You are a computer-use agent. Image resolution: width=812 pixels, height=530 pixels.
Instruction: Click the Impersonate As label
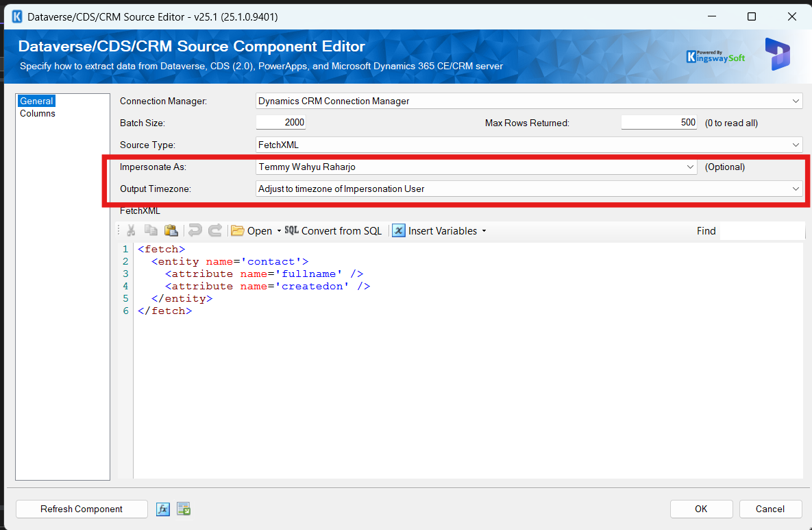pyautogui.click(x=153, y=167)
